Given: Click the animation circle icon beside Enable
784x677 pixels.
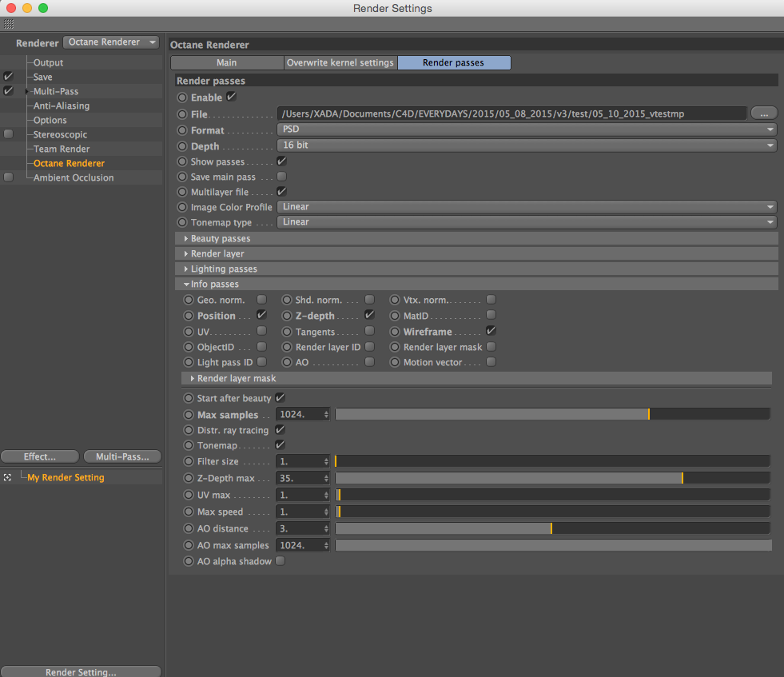Looking at the screenshot, I should click(x=182, y=98).
